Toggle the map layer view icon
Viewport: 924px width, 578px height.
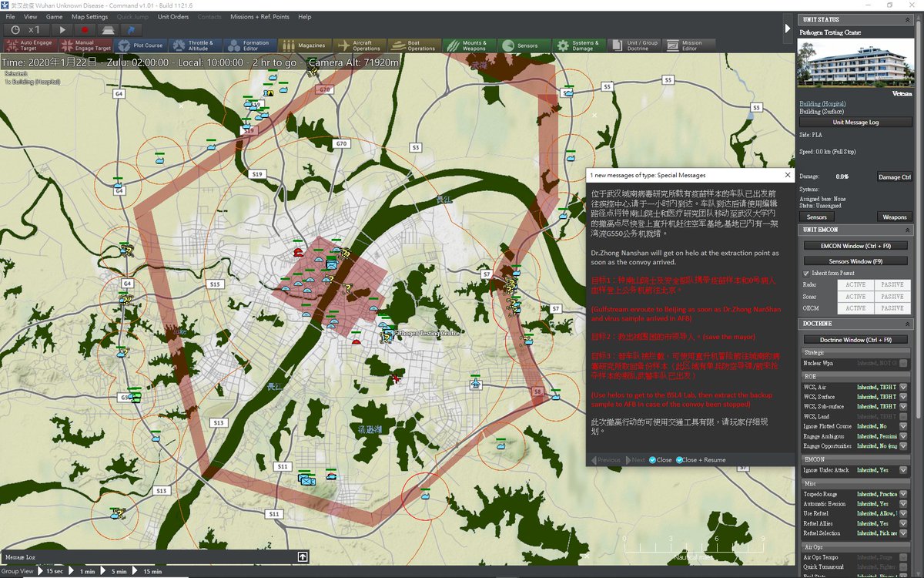[x=107, y=29]
